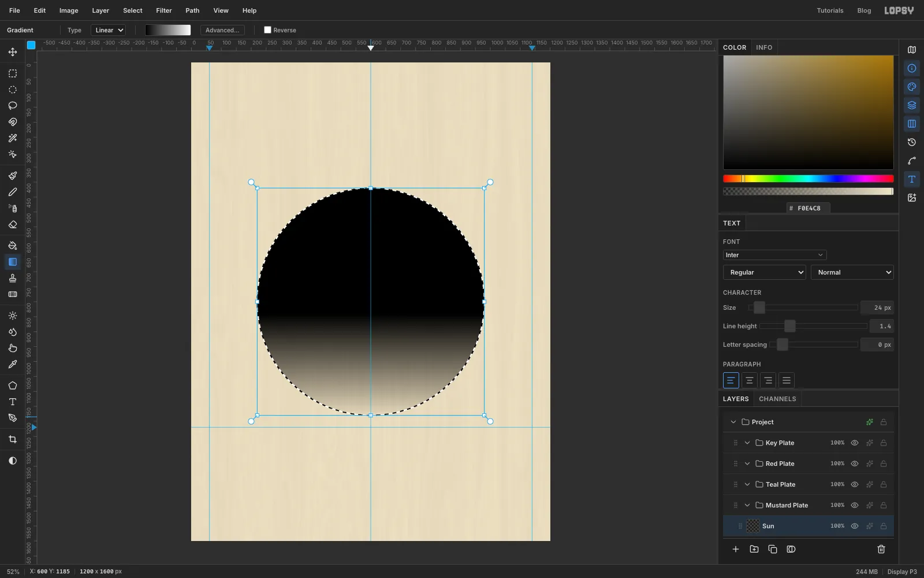Select the Eraser tool
This screenshot has width=924, height=578.
point(13,224)
